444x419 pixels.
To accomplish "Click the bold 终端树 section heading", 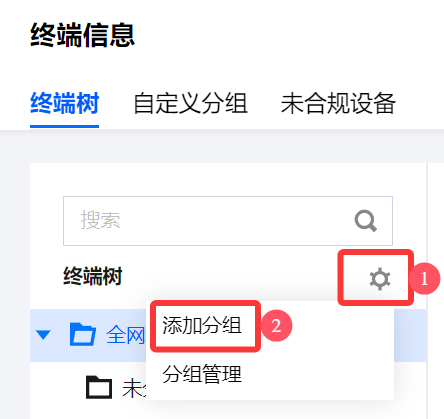I will coord(93,276).
